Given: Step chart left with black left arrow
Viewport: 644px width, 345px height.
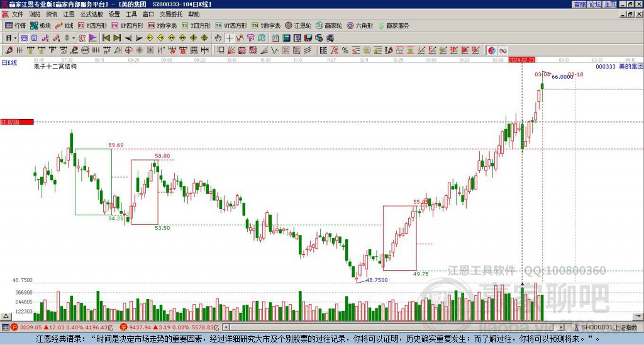Looking at the screenshot, I should tap(128, 38).
